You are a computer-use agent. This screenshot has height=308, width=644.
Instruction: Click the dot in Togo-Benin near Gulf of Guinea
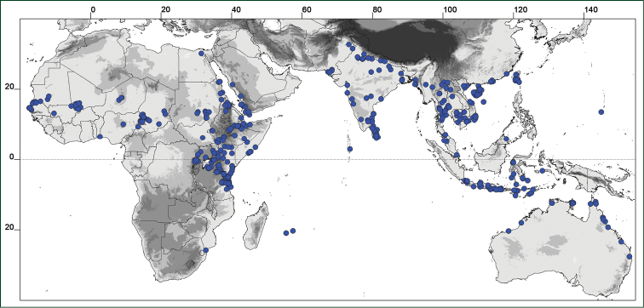coord(100,136)
